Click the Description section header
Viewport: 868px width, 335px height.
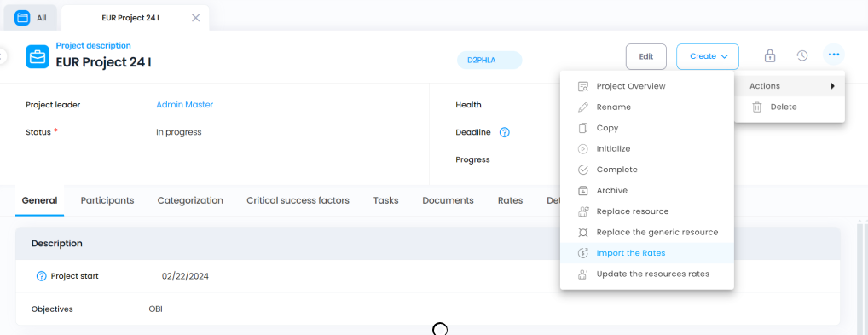(428, 243)
